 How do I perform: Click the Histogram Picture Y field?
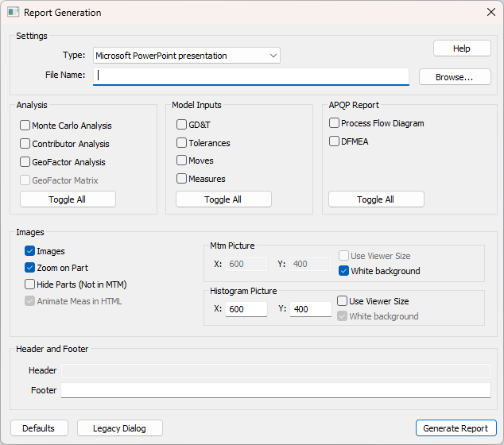pos(311,309)
